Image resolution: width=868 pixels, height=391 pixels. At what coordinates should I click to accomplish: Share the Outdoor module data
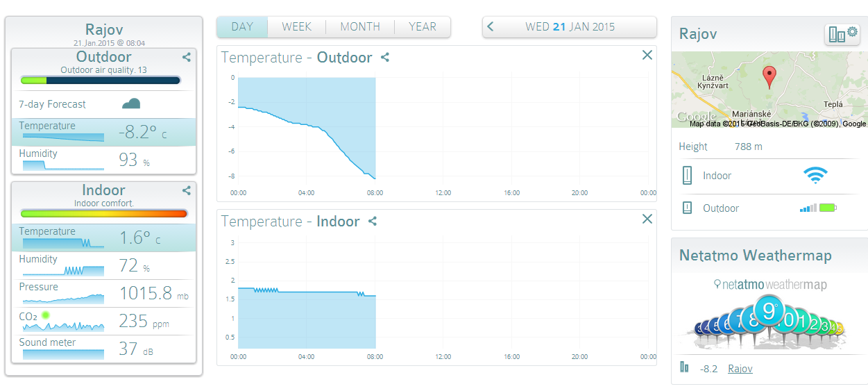[186, 58]
